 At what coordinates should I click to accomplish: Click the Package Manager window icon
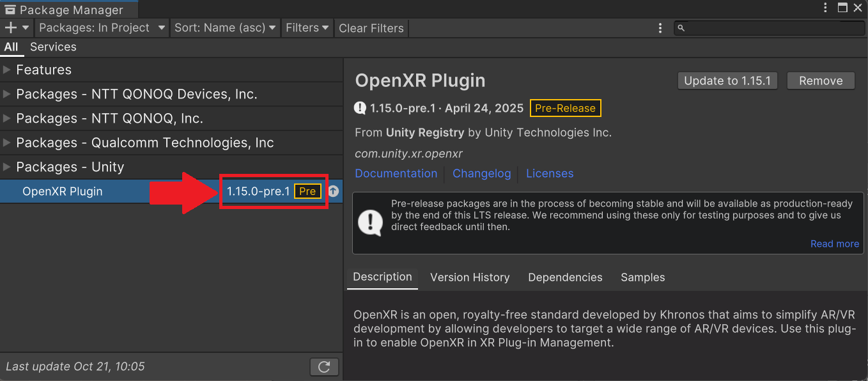(10, 10)
